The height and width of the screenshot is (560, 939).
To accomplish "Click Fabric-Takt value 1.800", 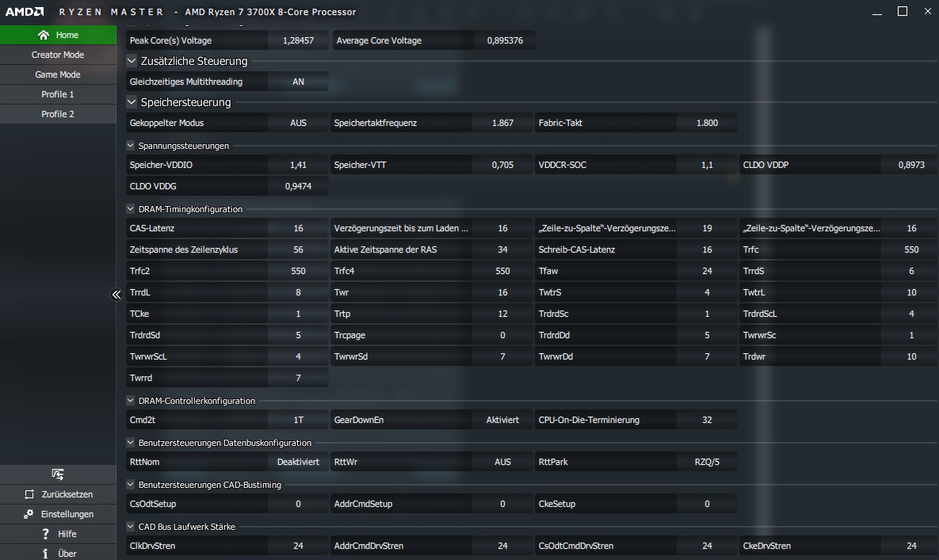I will (708, 123).
